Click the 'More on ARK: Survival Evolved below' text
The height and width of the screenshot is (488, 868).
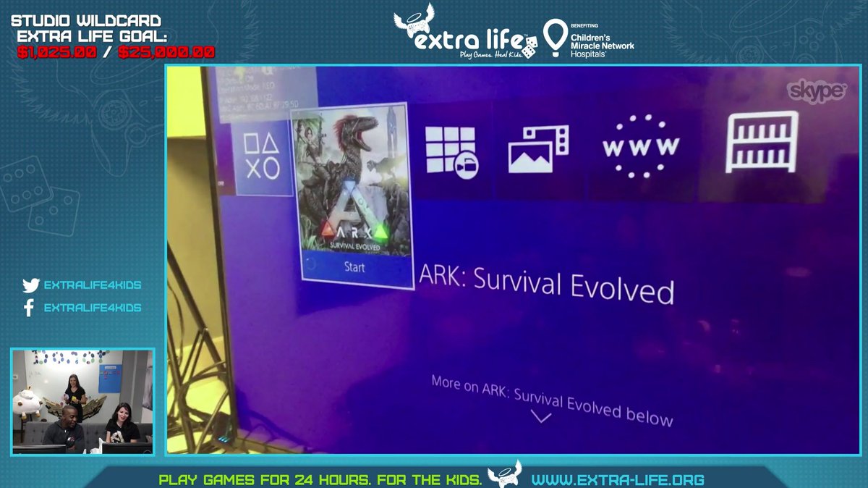pos(552,400)
